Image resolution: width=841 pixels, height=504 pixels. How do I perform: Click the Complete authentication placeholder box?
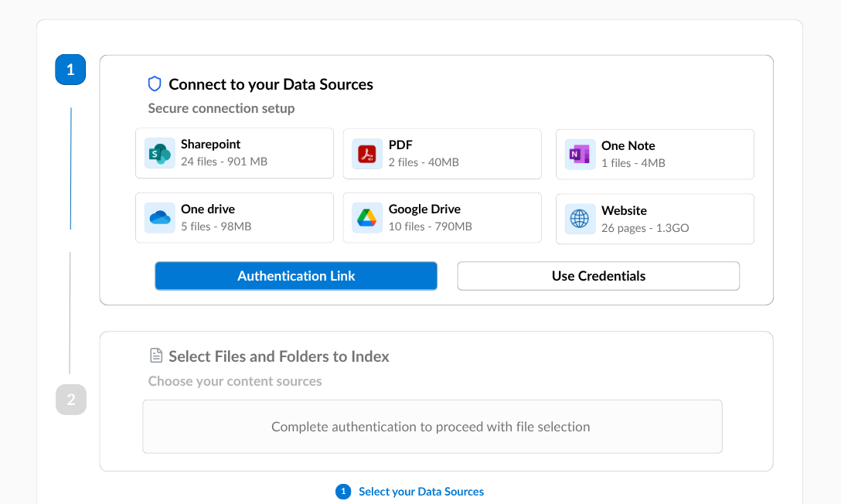tap(432, 427)
